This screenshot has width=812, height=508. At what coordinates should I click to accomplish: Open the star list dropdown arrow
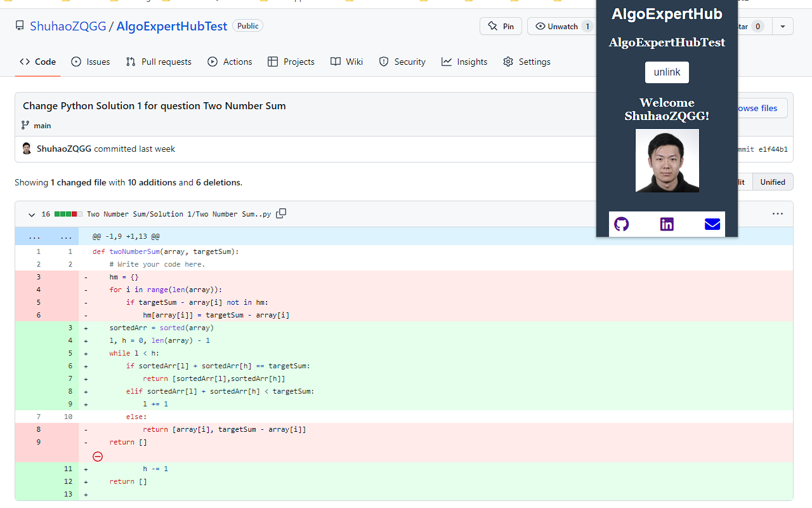tap(782, 26)
